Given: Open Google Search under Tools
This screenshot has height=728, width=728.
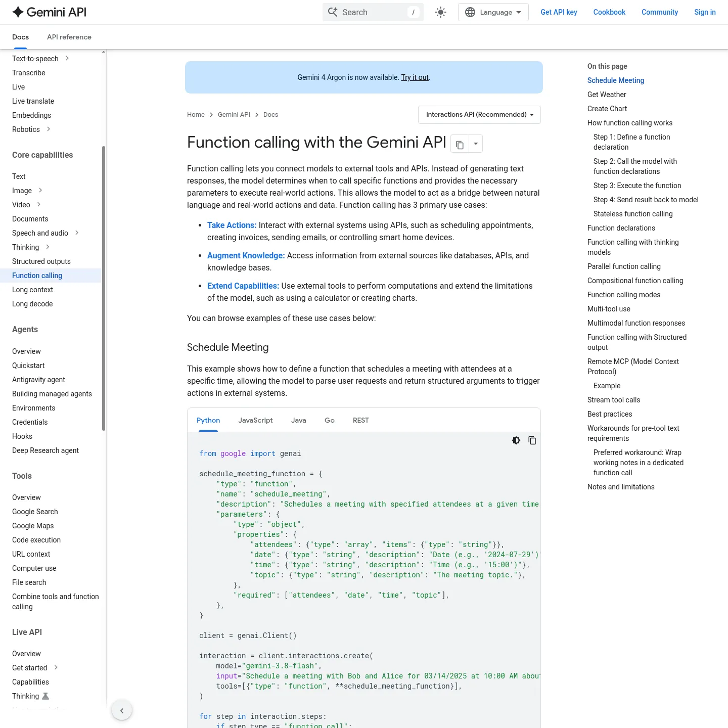Looking at the screenshot, I should tap(35, 512).
